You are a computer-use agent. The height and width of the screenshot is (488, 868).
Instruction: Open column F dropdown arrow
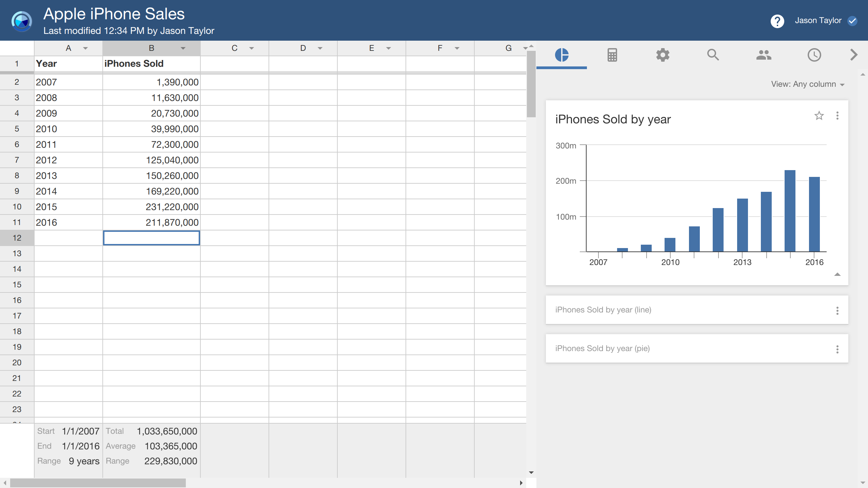click(x=457, y=48)
